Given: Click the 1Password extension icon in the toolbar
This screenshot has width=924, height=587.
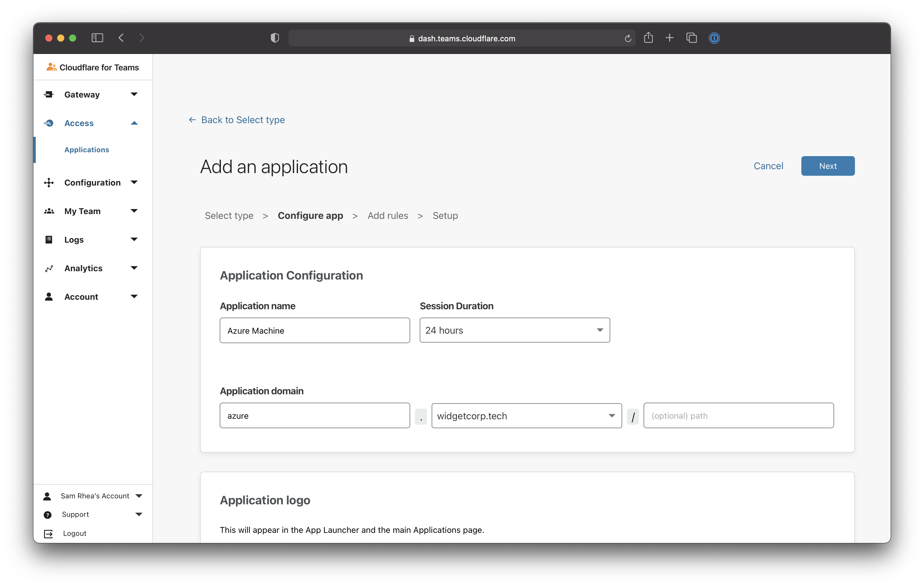Looking at the screenshot, I should 714,38.
